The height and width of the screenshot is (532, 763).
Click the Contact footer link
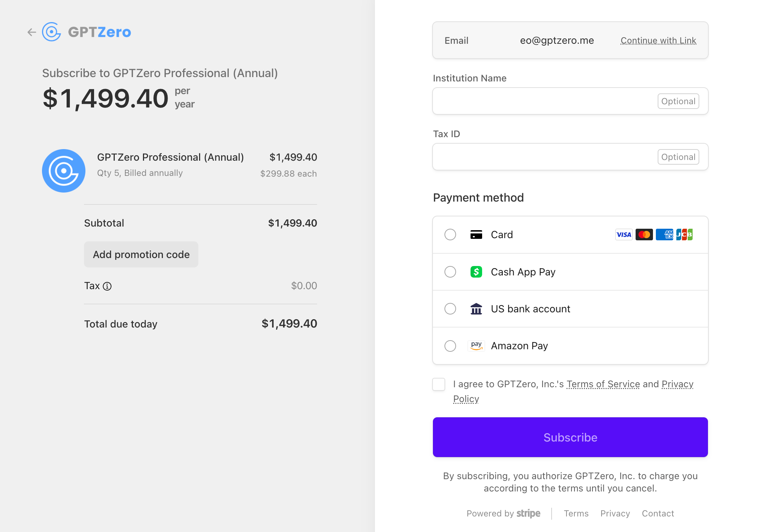click(x=658, y=514)
